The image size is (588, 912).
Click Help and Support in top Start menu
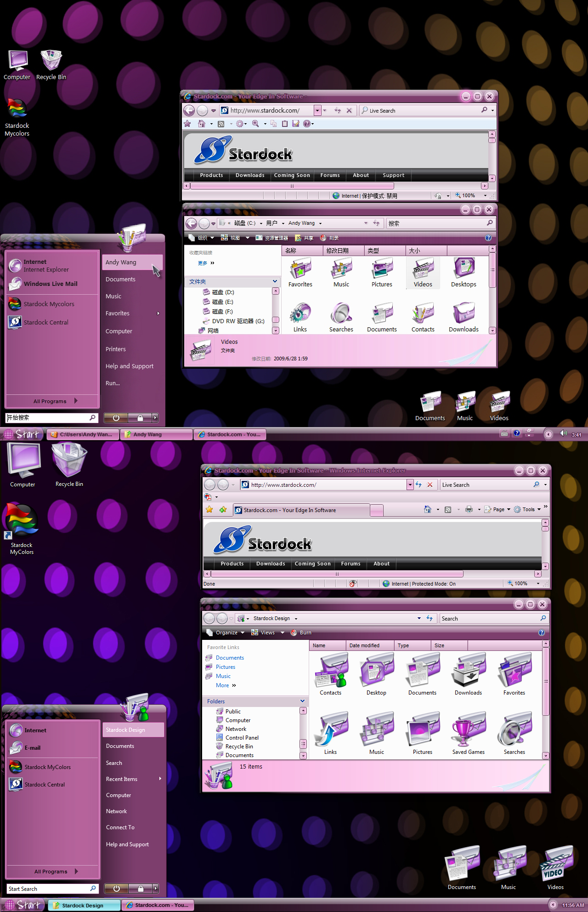click(130, 366)
